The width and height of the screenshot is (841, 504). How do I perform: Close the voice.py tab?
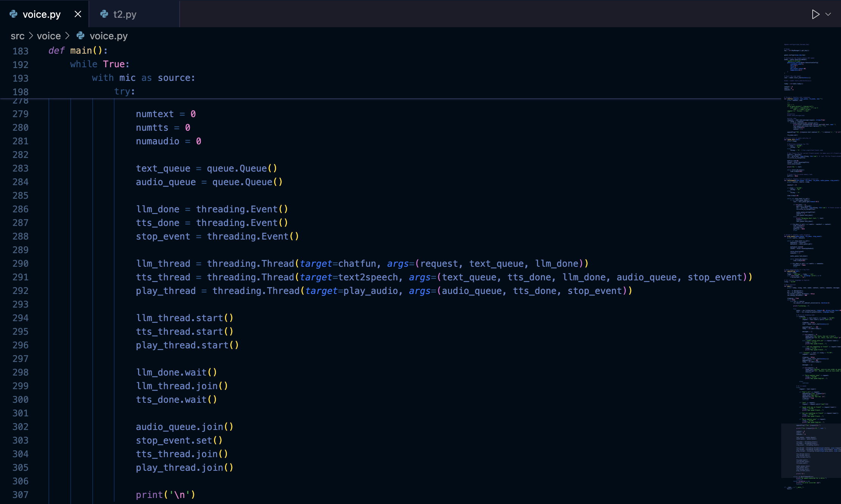click(x=78, y=14)
